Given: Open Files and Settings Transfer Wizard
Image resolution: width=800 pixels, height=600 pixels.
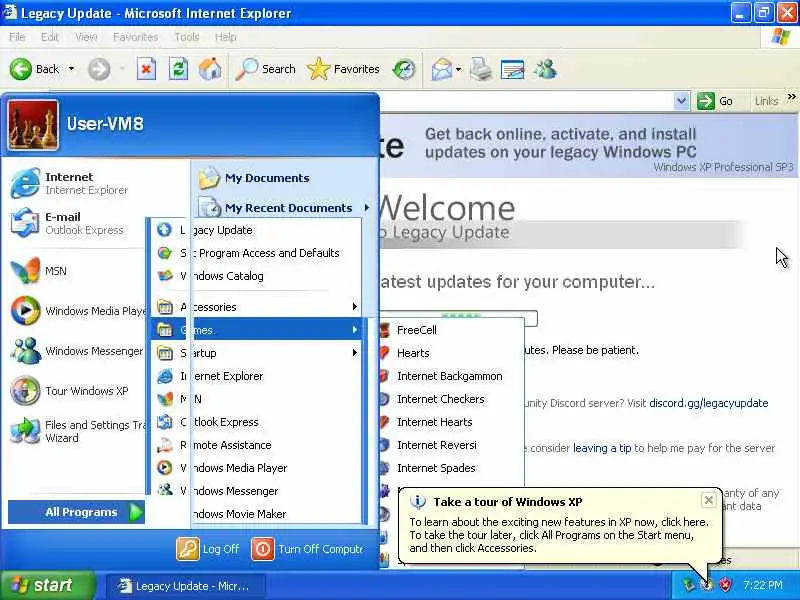Looking at the screenshot, I should (77, 431).
